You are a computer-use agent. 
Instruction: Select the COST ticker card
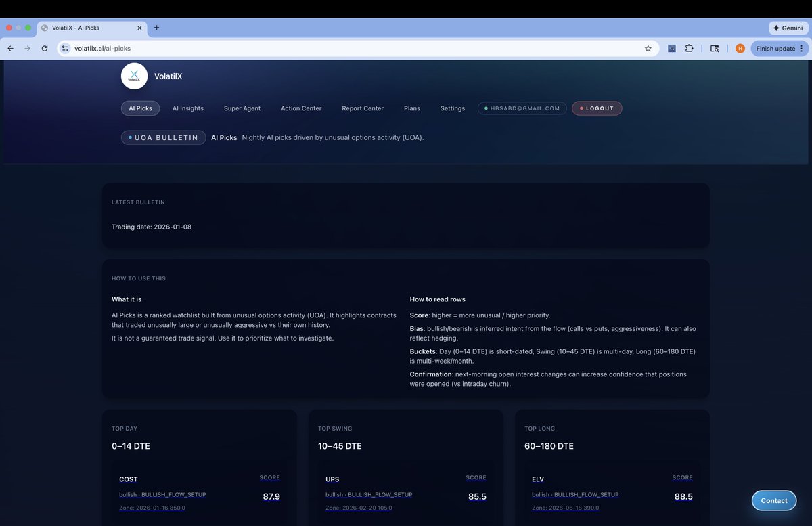click(x=200, y=494)
